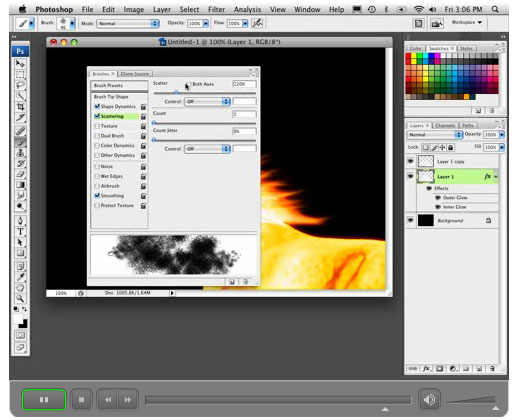Enable Color Dynamics checkbox
The height and width of the screenshot is (420, 524).
click(97, 145)
